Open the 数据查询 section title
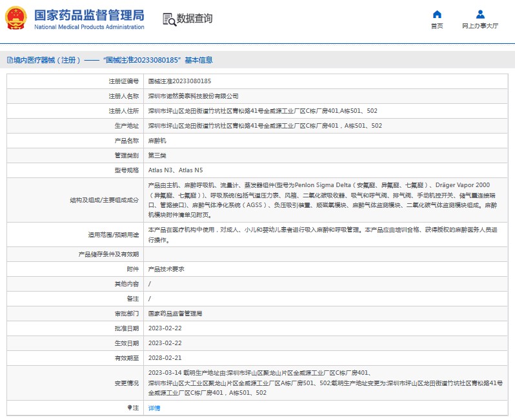The width and height of the screenshot is (515, 420). [194, 19]
